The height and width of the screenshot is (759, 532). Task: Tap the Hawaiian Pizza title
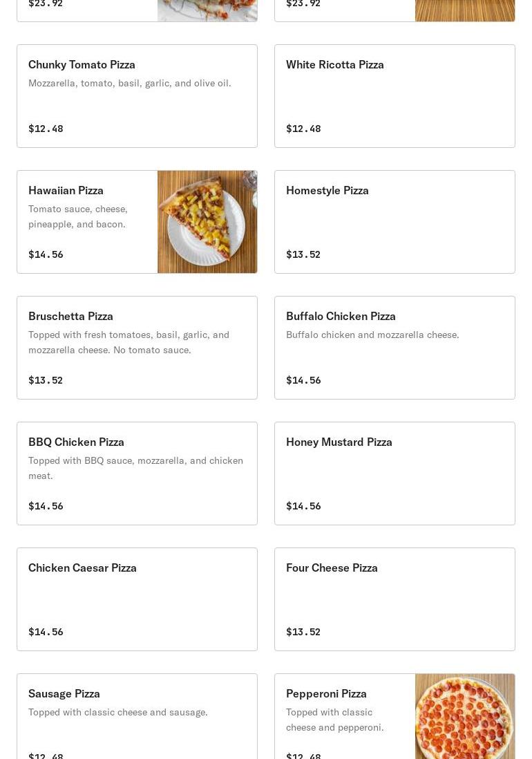66,190
